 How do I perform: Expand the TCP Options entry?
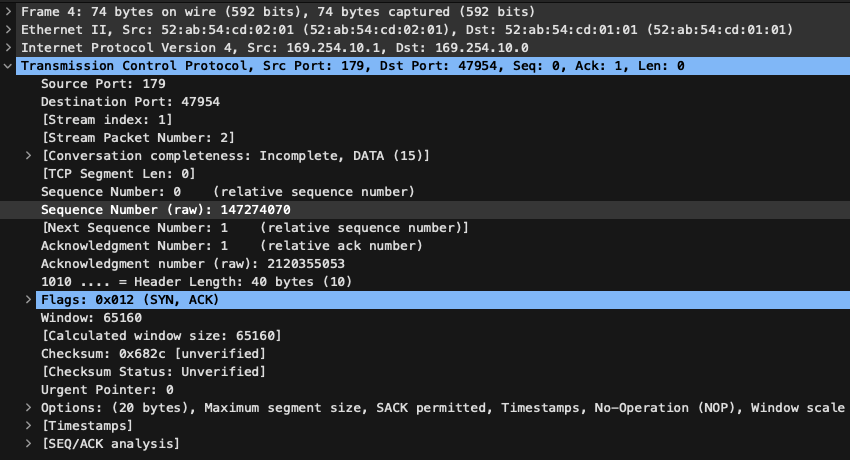click(28, 407)
